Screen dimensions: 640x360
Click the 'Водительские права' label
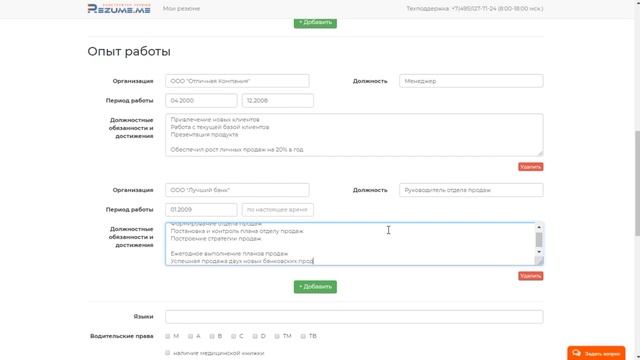point(122,336)
